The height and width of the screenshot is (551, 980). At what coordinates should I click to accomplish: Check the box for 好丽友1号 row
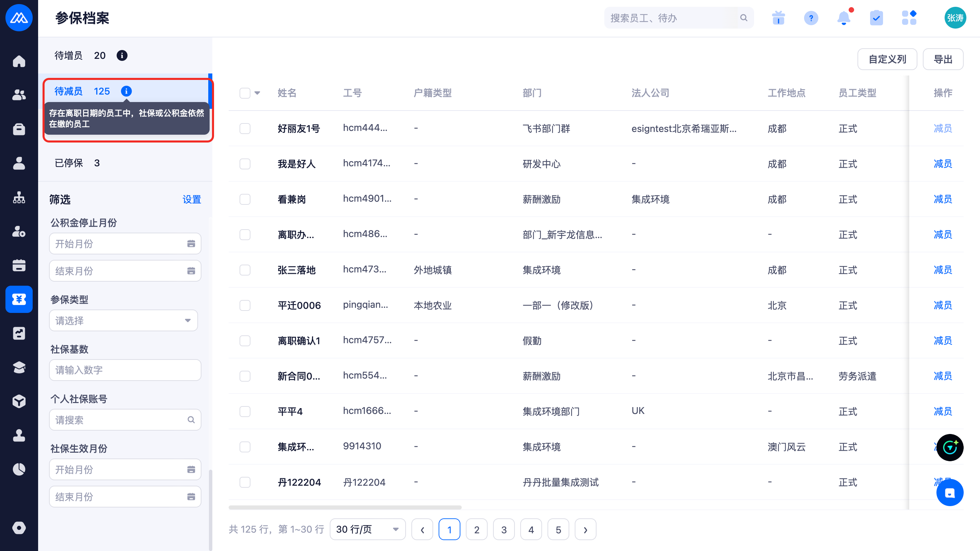click(x=245, y=129)
